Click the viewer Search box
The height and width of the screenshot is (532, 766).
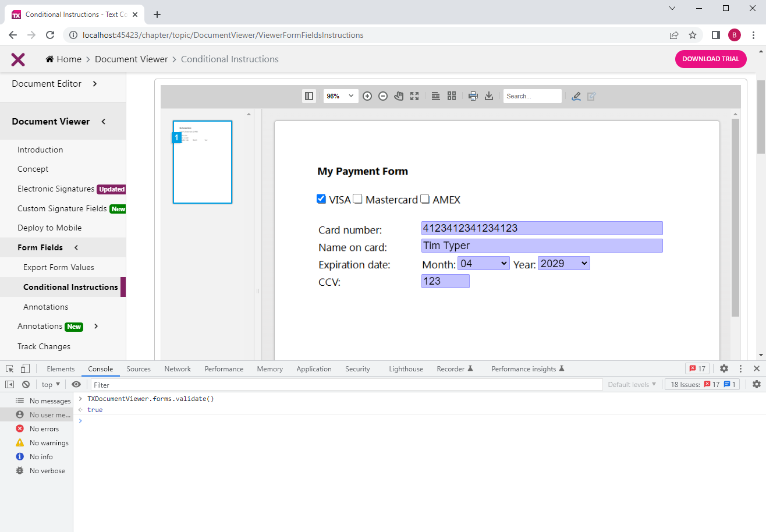(533, 96)
